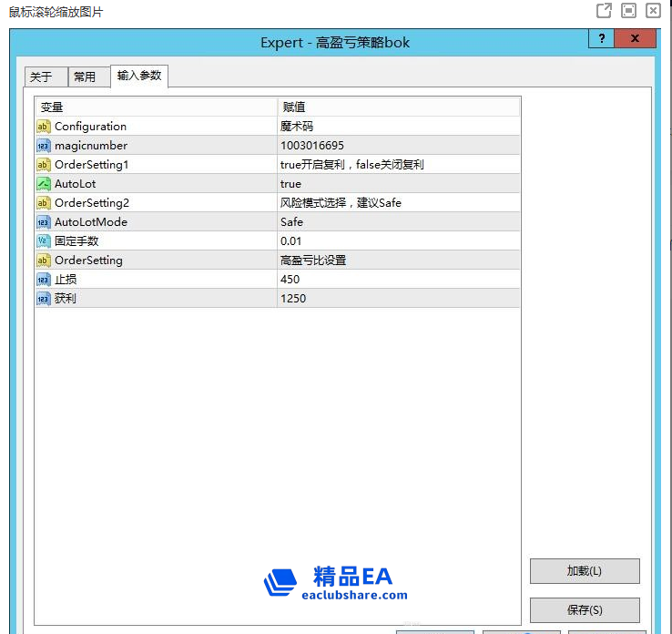Click the string icon beside Configuration
This screenshot has height=634, width=672.
pos(44,127)
